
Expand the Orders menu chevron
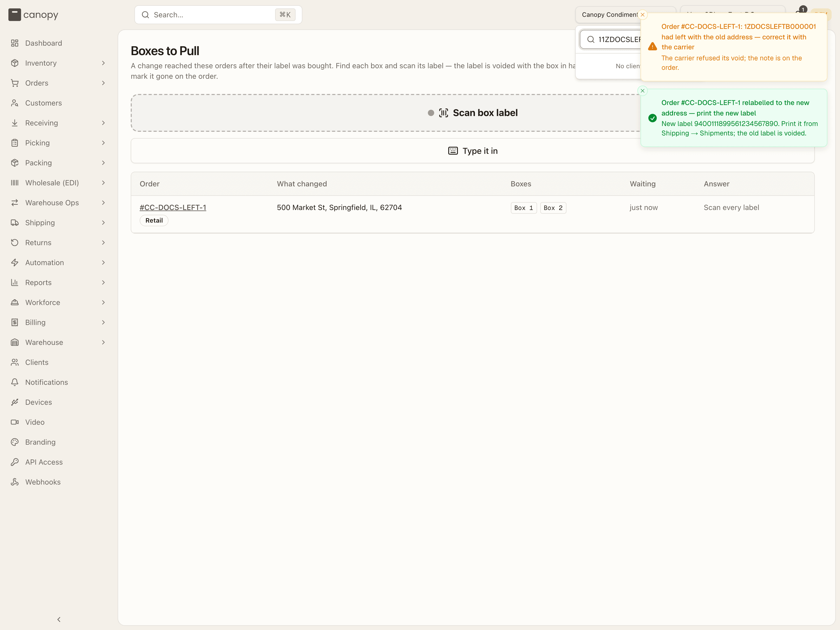(103, 83)
